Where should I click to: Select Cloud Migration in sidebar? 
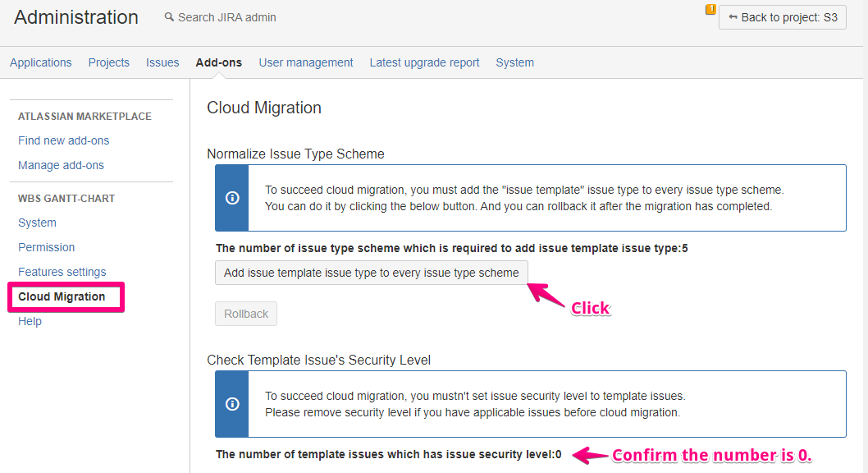pos(62,296)
